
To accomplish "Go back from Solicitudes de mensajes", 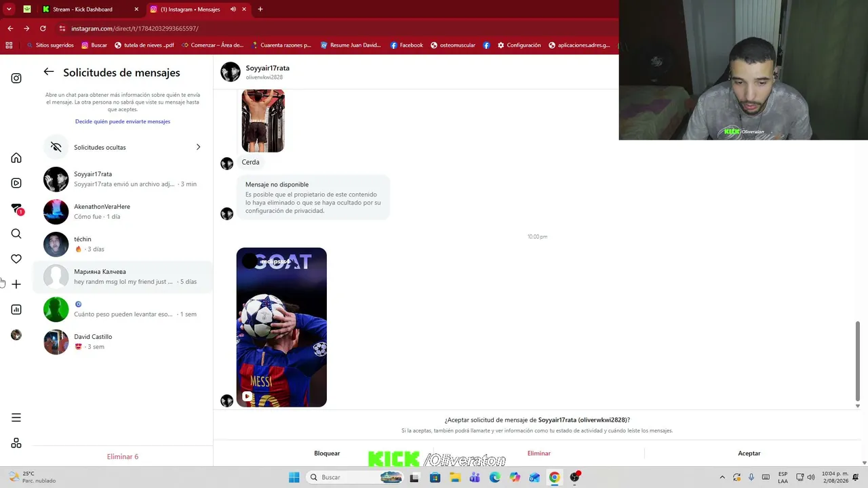I will pos(49,72).
